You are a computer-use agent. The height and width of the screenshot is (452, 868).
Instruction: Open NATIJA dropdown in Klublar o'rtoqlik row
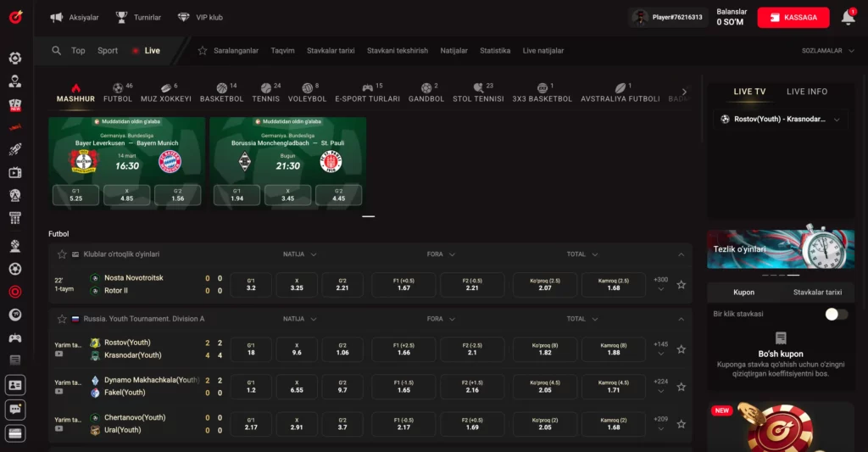click(299, 254)
